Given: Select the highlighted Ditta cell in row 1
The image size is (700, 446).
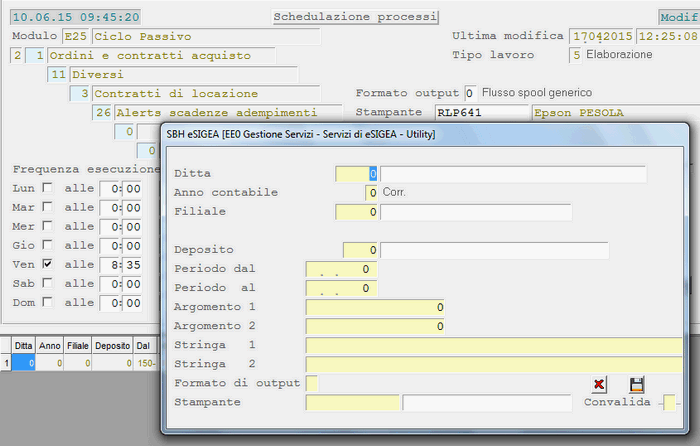Looking at the screenshot, I should [x=23, y=363].
